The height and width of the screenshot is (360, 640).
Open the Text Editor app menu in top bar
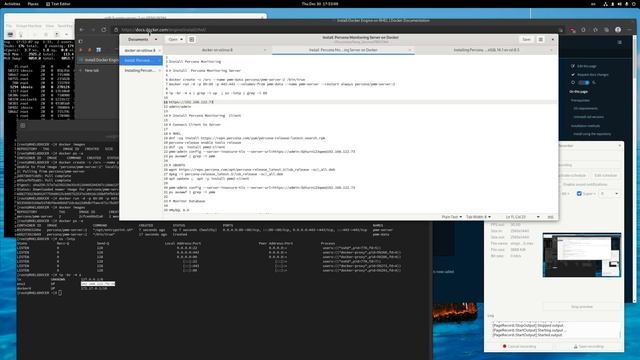click(x=58, y=4)
